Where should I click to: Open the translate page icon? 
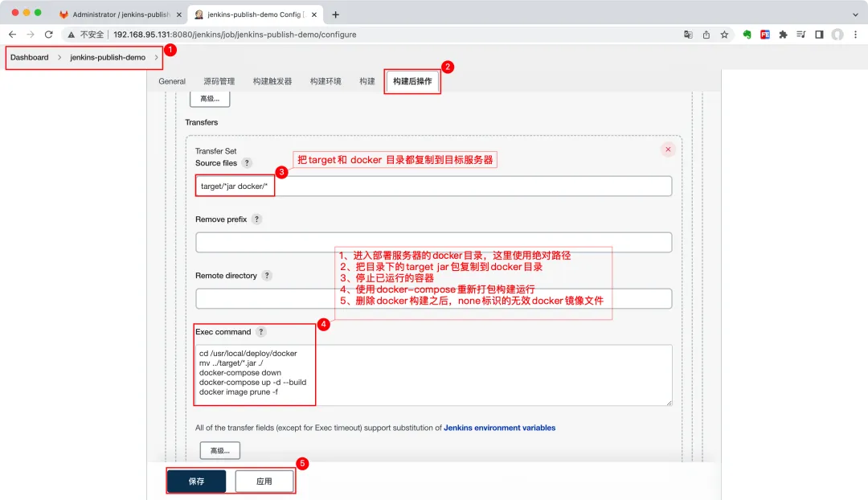688,35
